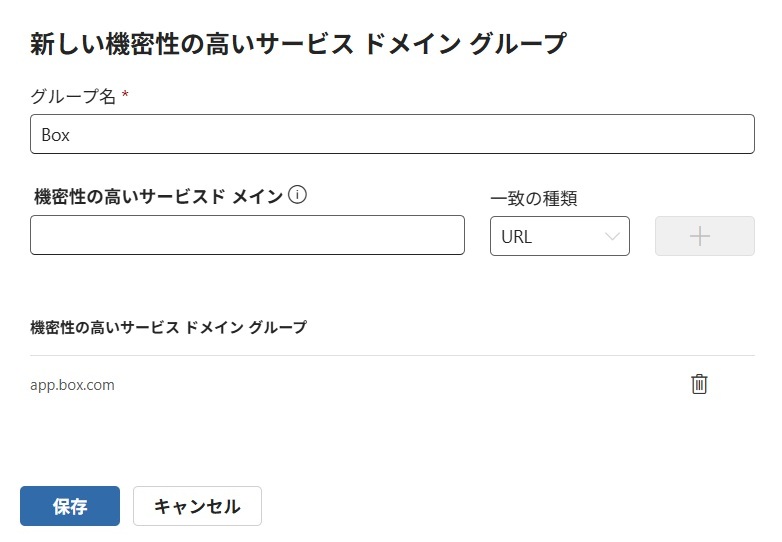Click the domain group list section header
Screen dimensions: 782x542
click(169, 327)
